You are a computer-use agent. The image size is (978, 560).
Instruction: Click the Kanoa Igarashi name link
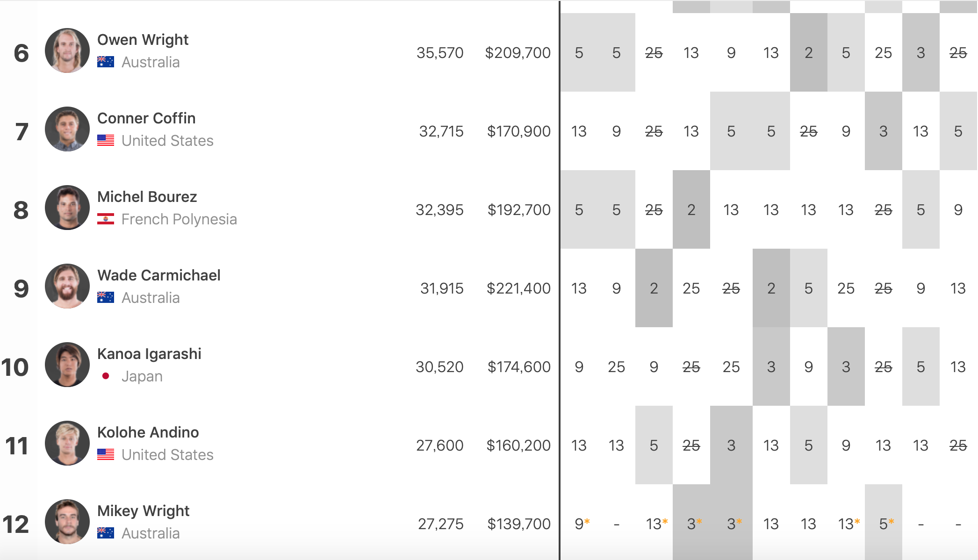coord(149,354)
